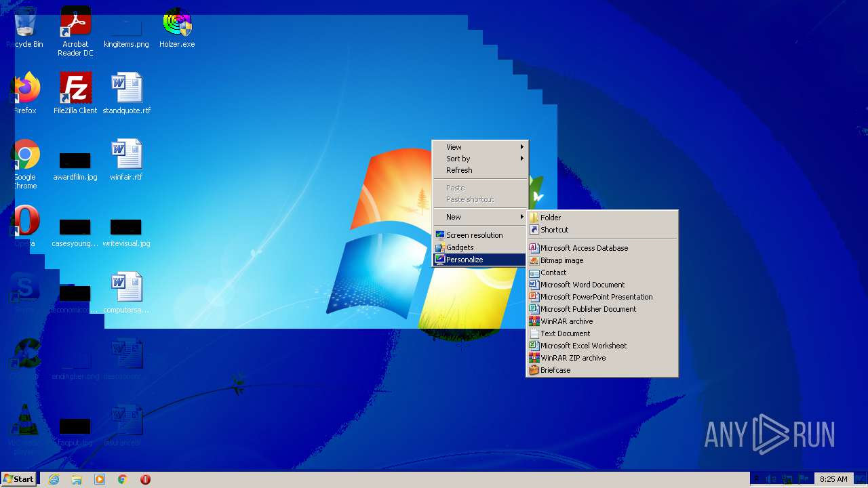Create a new Folder from the submenu
Image resolution: width=868 pixels, height=488 pixels.
click(x=602, y=218)
